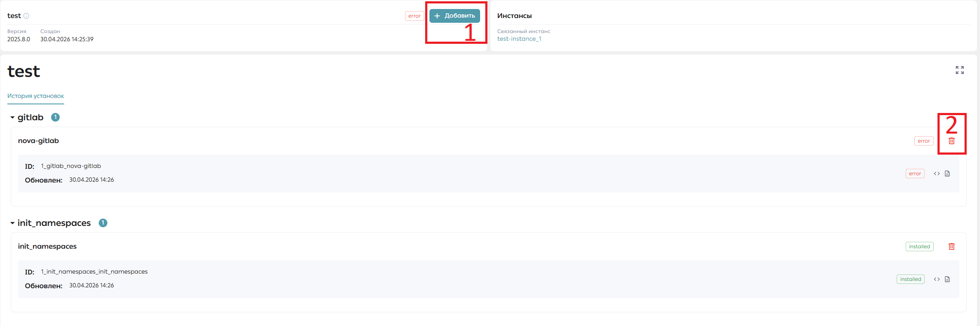Expand the panel to fullscreen
This screenshot has height=326, width=980.
click(x=960, y=70)
